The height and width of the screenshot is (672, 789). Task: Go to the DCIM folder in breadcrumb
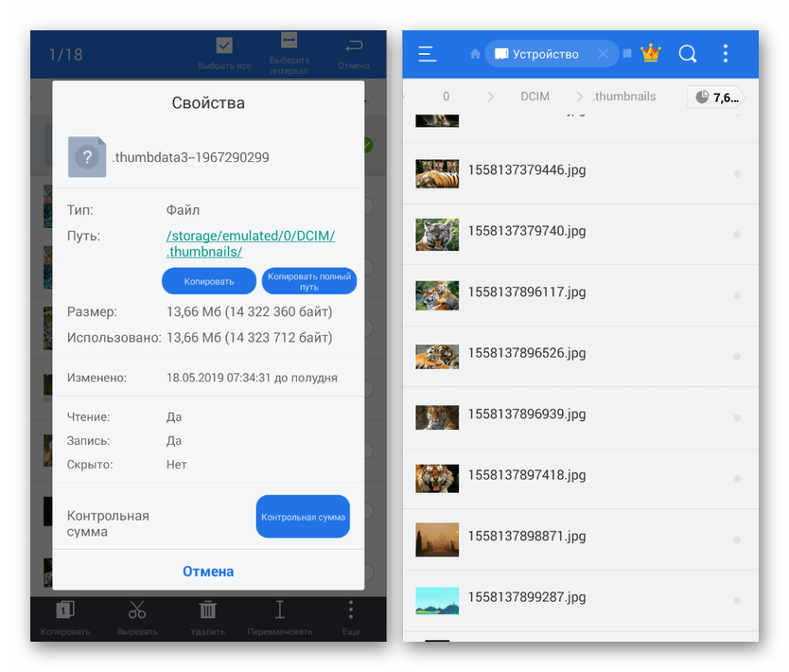[x=535, y=97]
